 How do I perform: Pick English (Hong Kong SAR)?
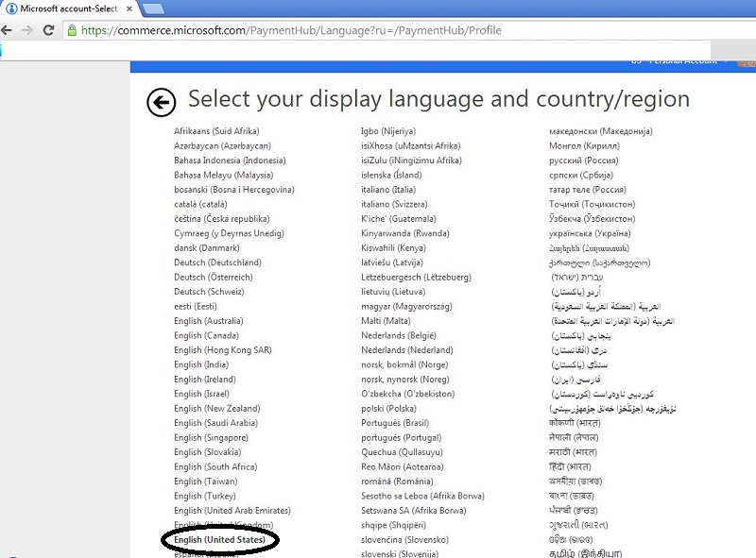tap(223, 350)
